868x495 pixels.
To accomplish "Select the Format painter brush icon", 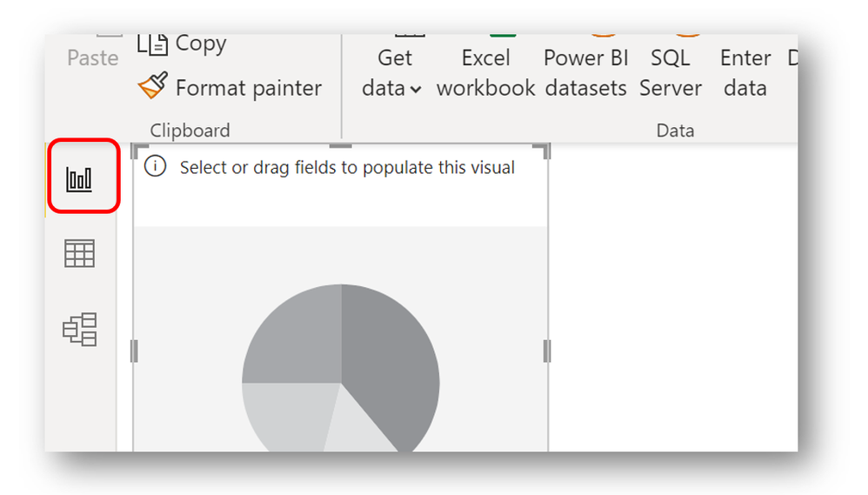I will tap(152, 87).
